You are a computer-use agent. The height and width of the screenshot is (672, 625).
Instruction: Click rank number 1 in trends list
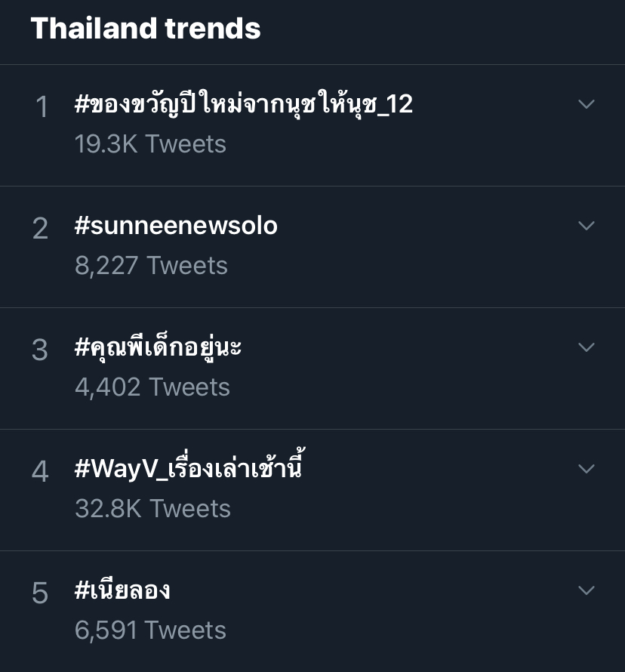[x=42, y=107]
